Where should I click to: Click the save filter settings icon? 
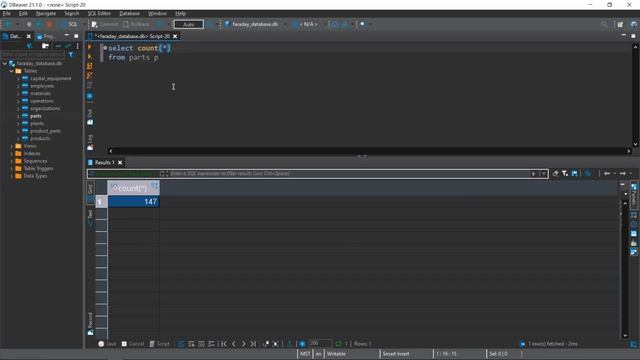(x=575, y=173)
